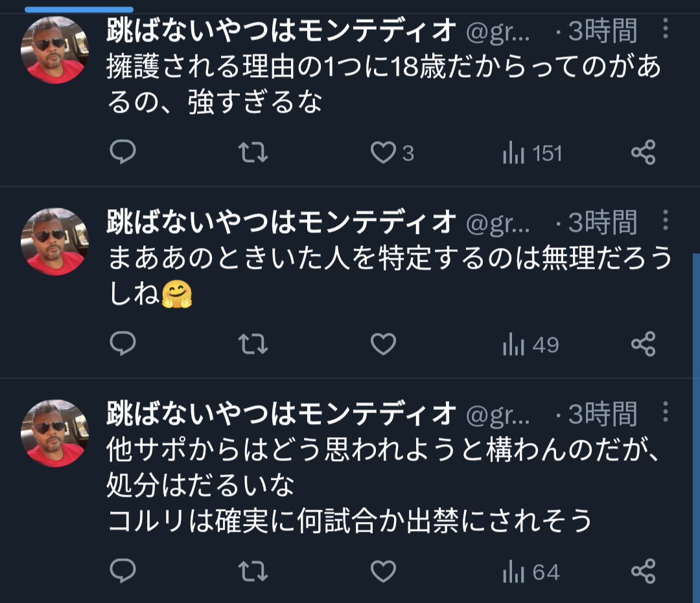The width and height of the screenshot is (700, 603).
Task: Retweet the tweet with hugging emoji
Action: point(253,344)
